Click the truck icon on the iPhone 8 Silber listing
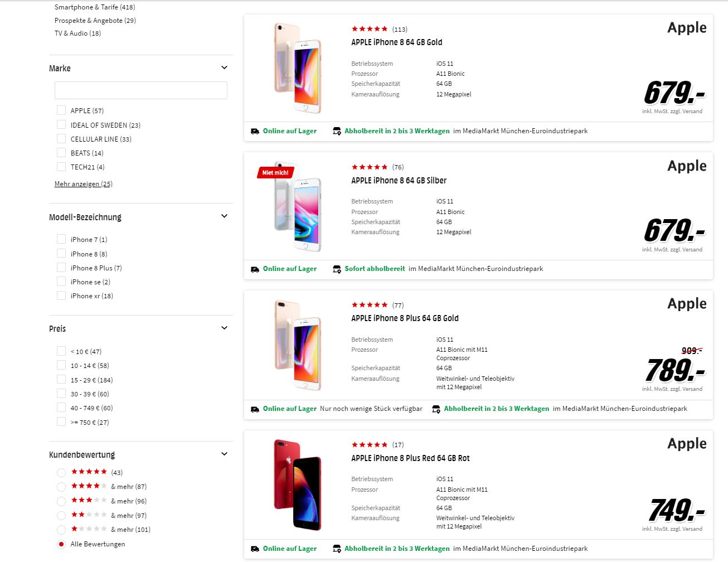Image resolution: width=728 pixels, height=562 pixels. click(x=255, y=268)
